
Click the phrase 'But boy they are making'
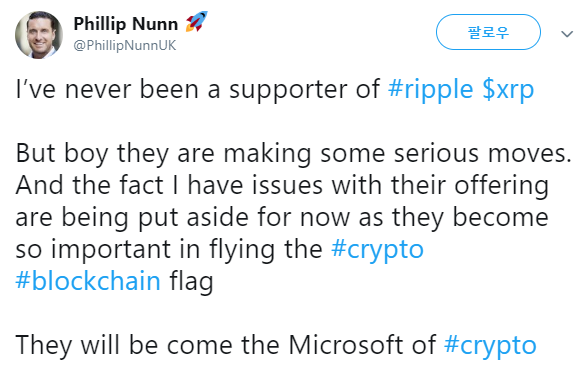pyautogui.click(x=163, y=153)
